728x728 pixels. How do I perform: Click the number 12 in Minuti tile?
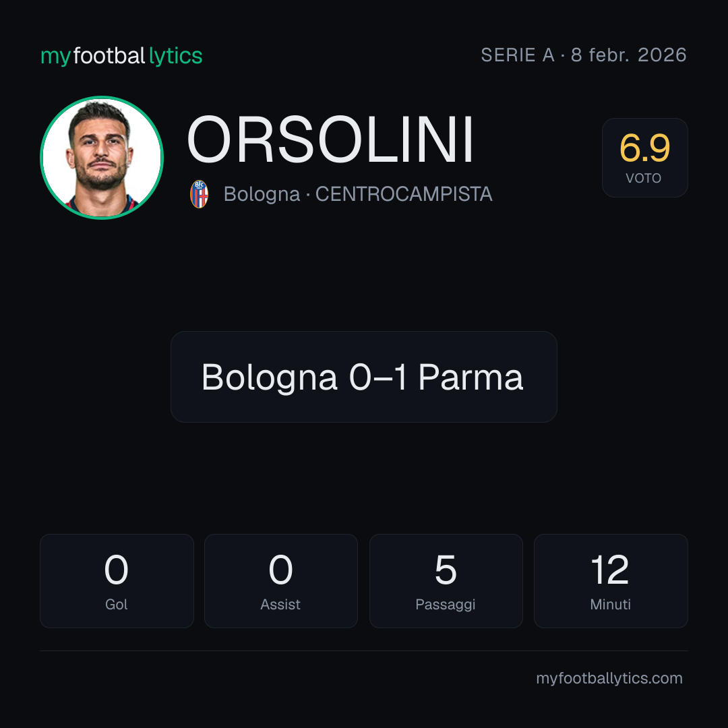click(609, 570)
